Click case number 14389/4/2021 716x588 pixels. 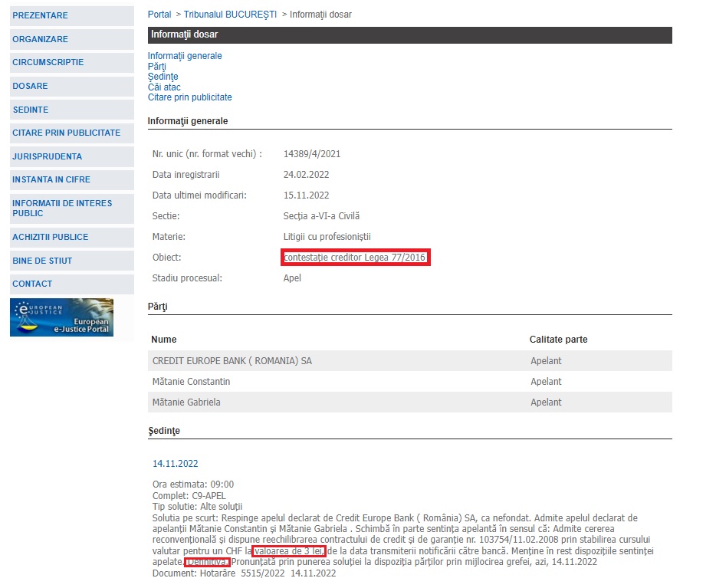pos(312,154)
